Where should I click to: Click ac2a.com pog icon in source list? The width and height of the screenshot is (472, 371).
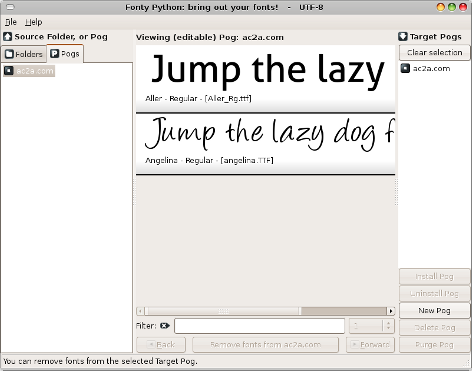coord(9,71)
